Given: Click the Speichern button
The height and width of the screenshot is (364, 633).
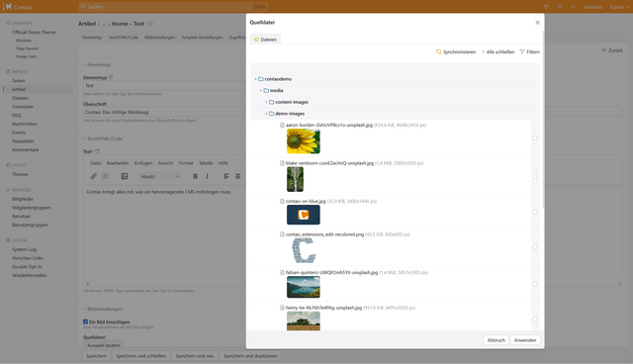Looking at the screenshot, I should click(x=97, y=356).
